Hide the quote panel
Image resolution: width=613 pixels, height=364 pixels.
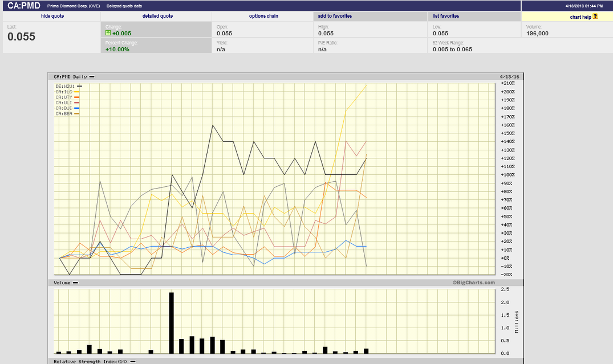pos(52,16)
